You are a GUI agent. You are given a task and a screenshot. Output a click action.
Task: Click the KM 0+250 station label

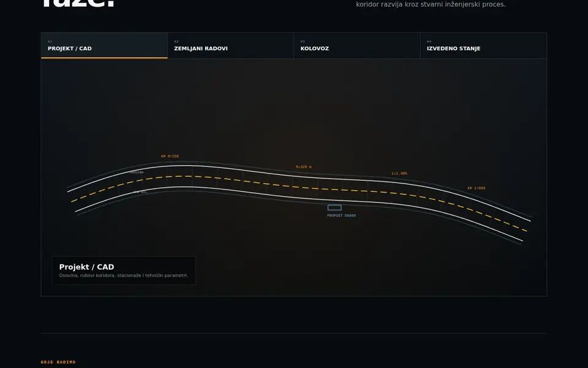(170, 156)
